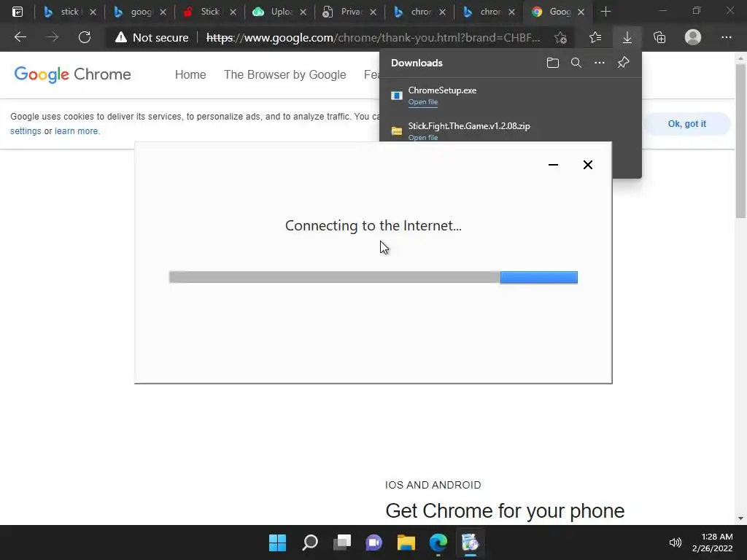Open Task View on taskbar

(x=341, y=542)
